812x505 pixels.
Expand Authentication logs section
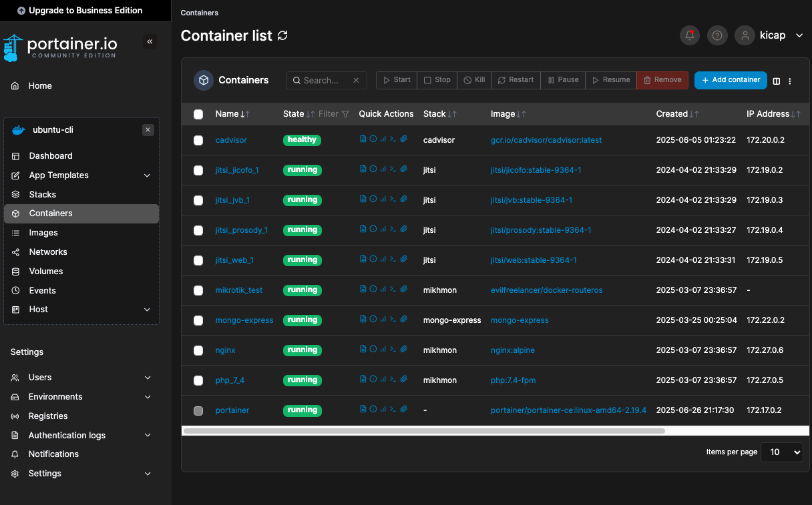coord(148,436)
